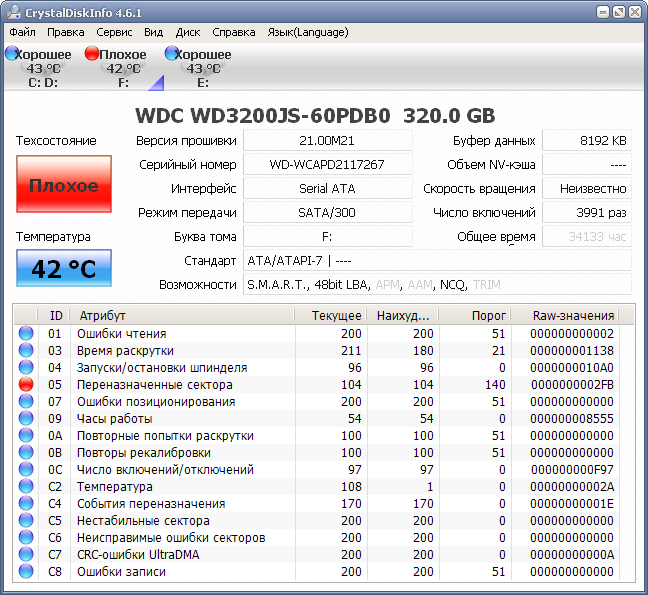The width and height of the screenshot is (648, 595).
Task: Click status icon for C6 Неисправимые ошибки секторов
Action: (x=26, y=537)
